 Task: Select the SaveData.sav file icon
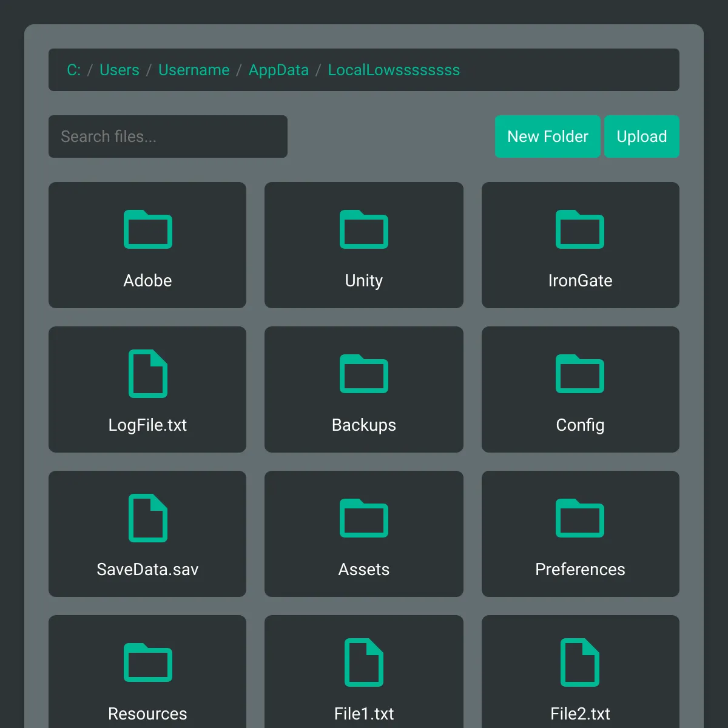(147, 518)
